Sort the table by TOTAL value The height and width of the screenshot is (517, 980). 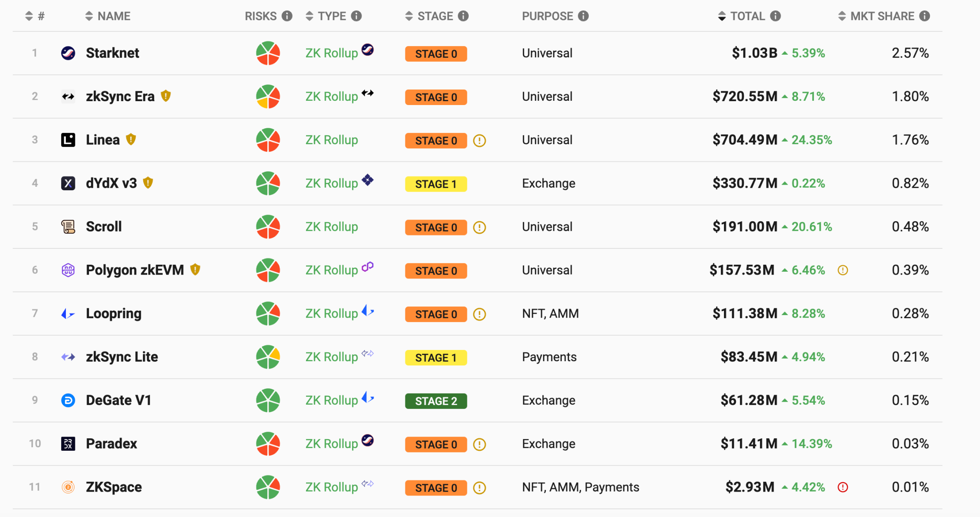point(722,16)
